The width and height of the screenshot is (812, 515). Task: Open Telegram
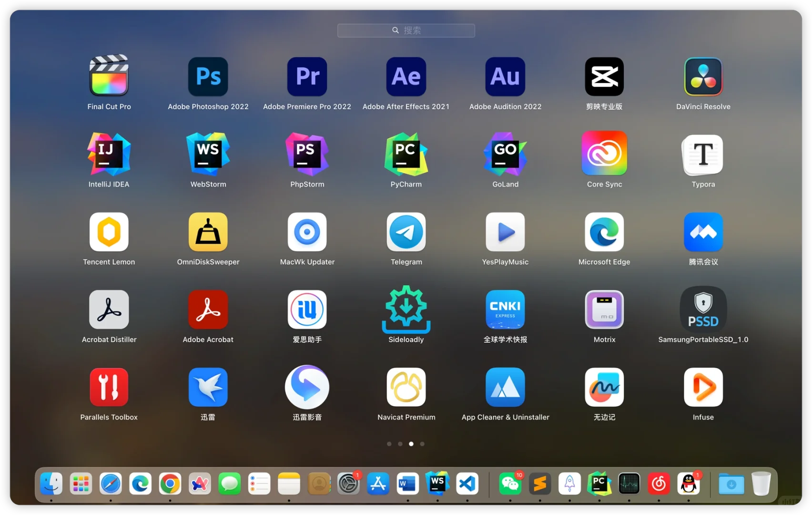click(406, 232)
